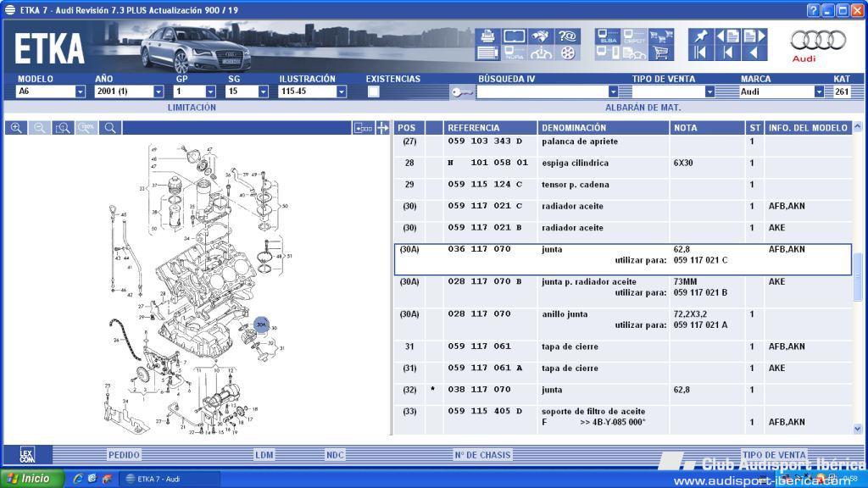Click the Limitación tab label
The width and height of the screenshot is (868, 488).
(192, 108)
